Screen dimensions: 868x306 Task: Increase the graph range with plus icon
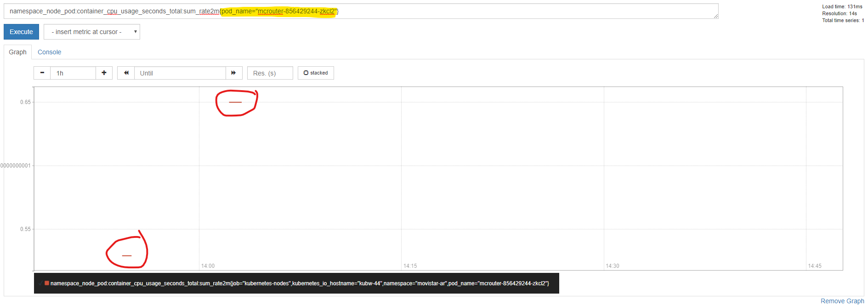tap(104, 73)
